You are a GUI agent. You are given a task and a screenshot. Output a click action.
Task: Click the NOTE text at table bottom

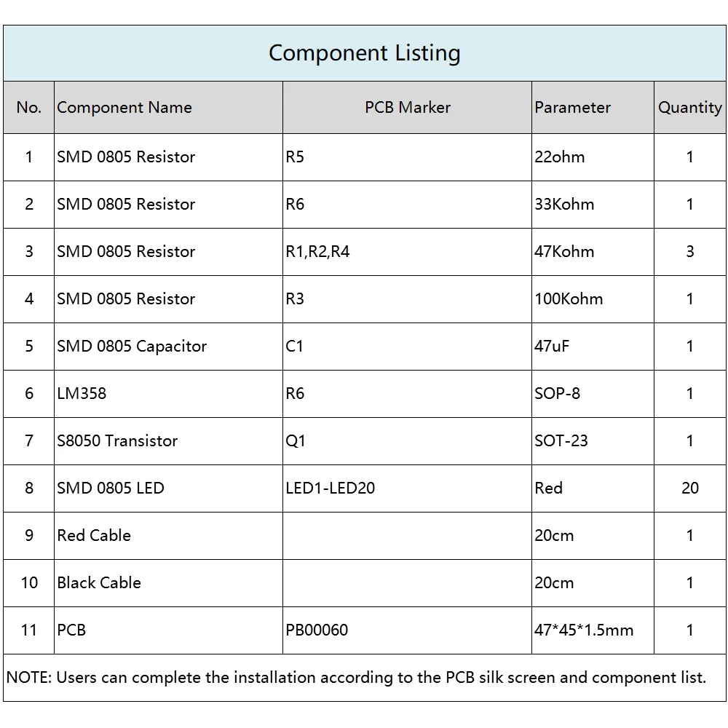[x=356, y=678]
